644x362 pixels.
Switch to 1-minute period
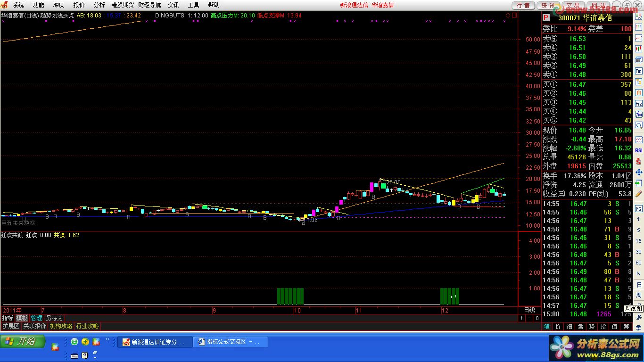point(638,220)
